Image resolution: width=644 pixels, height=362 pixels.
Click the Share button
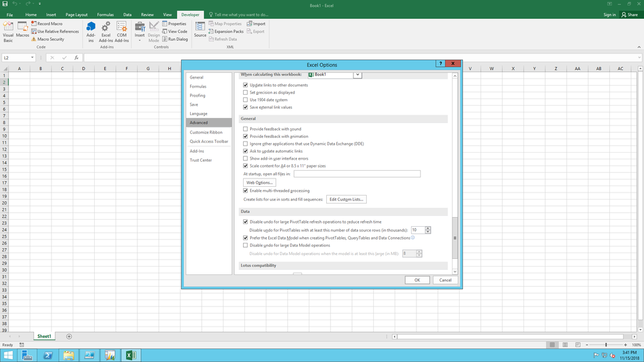(x=630, y=15)
